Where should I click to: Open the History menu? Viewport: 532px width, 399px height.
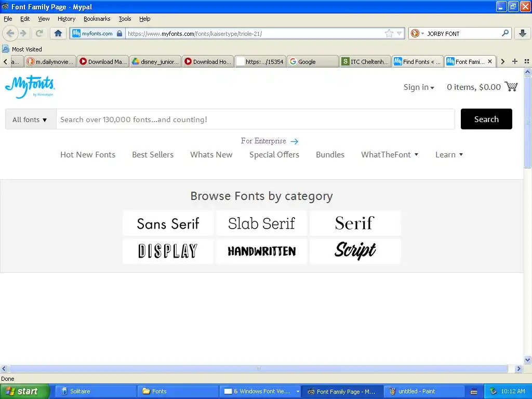point(66,19)
